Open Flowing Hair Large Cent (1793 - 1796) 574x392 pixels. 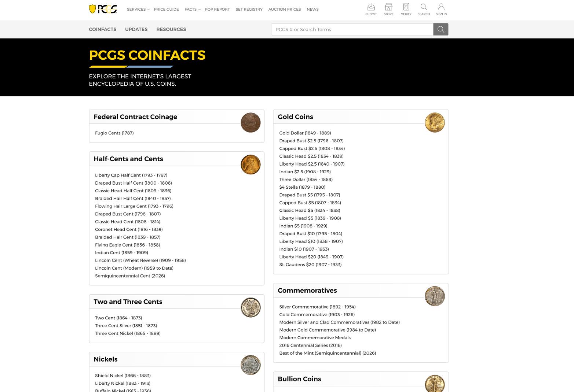point(134,206)
